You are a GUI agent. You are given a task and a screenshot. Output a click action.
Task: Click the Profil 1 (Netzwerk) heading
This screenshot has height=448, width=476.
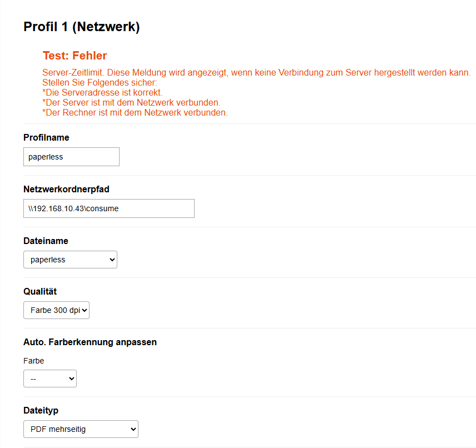coord(81,26)
